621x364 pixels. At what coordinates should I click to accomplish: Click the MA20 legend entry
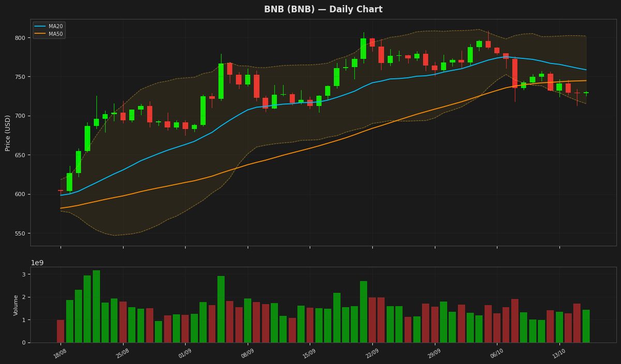pyautogui.click(x=49, y=26)
